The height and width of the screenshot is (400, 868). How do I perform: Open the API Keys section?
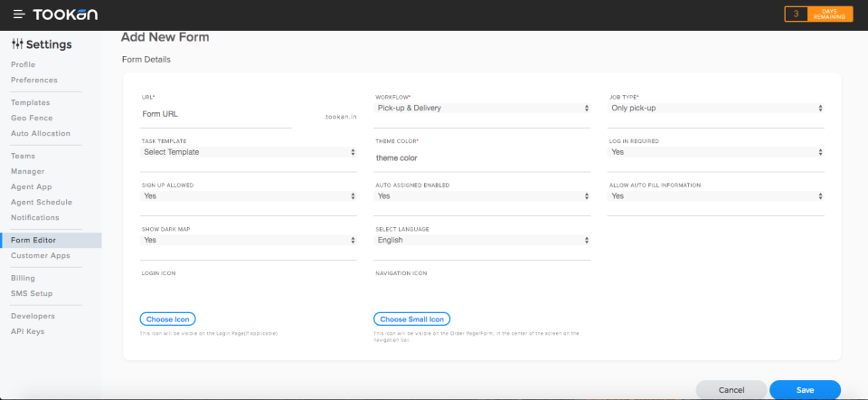click(x=28, y=331)
